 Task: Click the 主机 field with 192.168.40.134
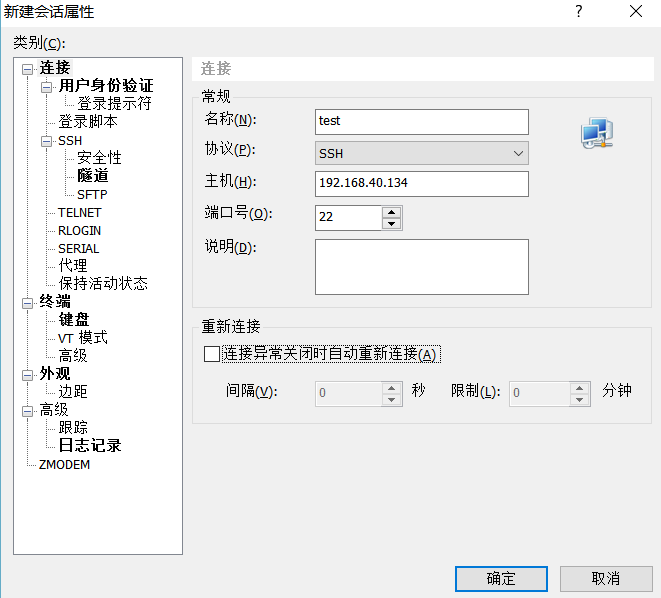(422, 184)
